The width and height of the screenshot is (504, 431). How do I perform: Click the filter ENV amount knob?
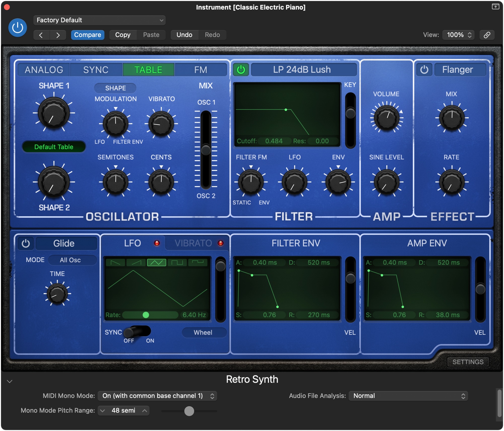[x=338, y=182]
